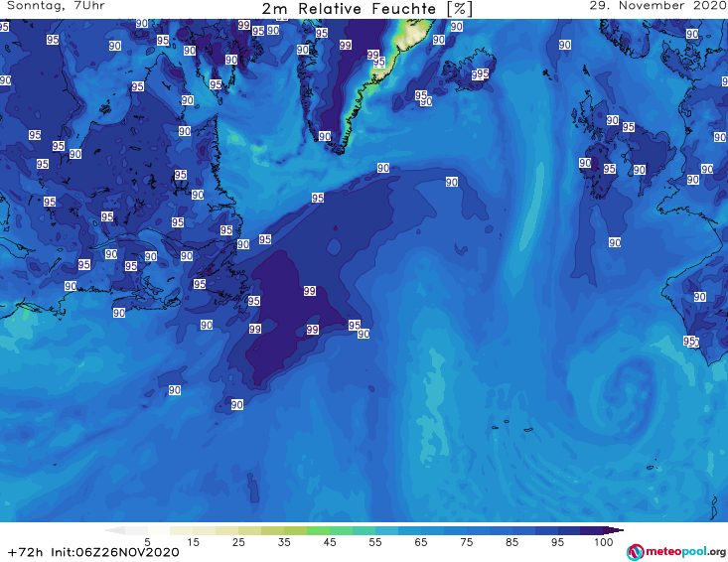Pick the green legend segment above 45
728x562 pixels.
tap(319, 530)
